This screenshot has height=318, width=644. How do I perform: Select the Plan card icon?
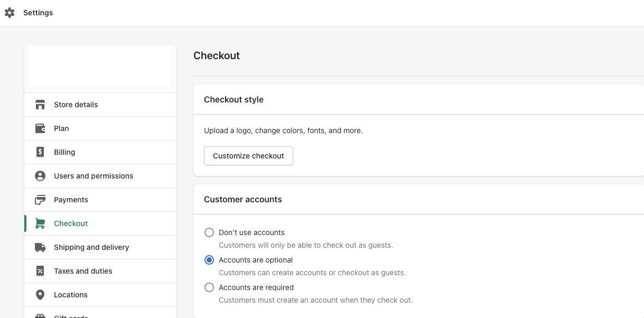(40, 128)
